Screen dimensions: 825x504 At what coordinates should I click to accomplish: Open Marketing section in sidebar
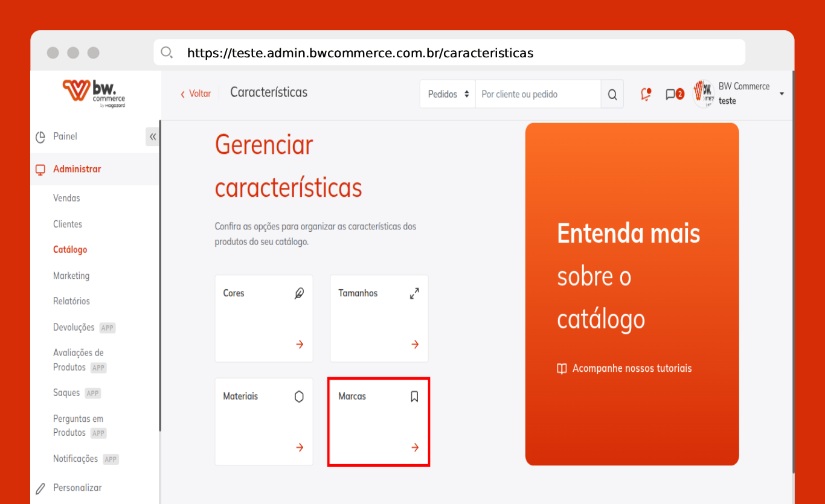click(71, 276)
